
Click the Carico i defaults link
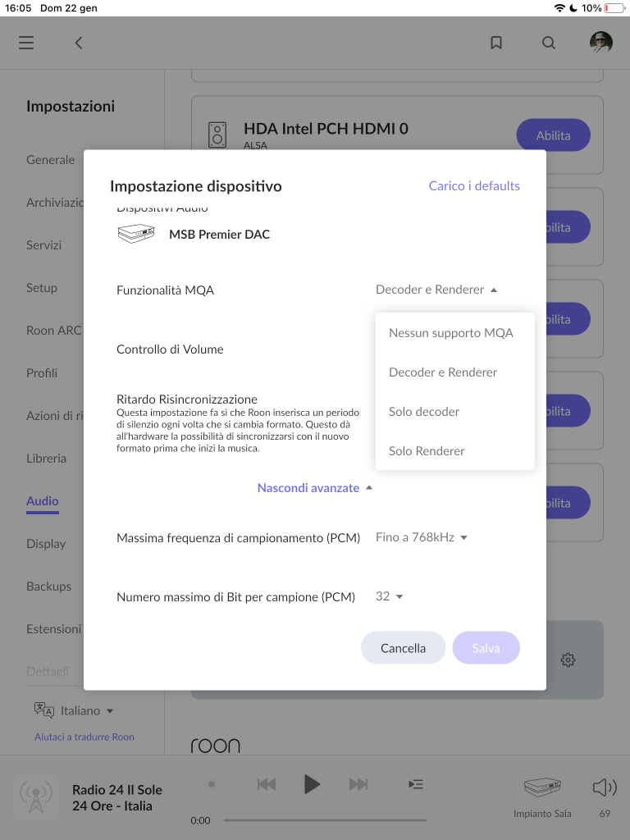[x=474, y=186]
